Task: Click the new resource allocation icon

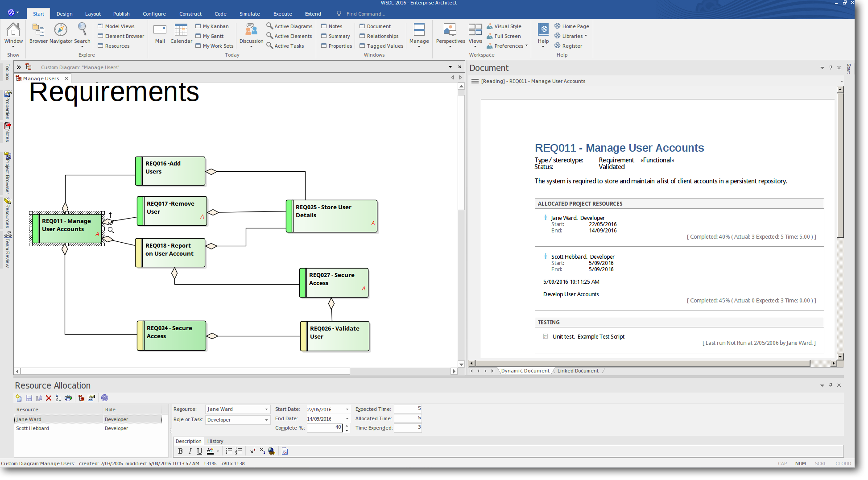Action: point(18,398)
